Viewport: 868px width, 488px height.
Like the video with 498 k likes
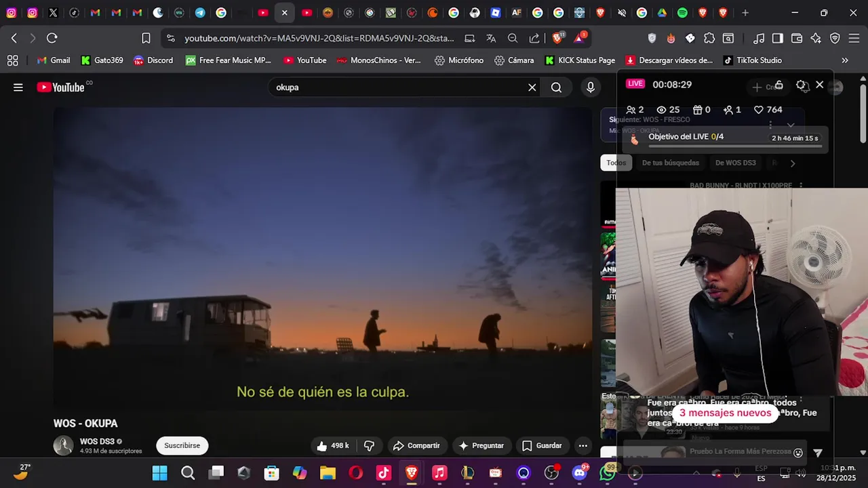tap(332, 446)
